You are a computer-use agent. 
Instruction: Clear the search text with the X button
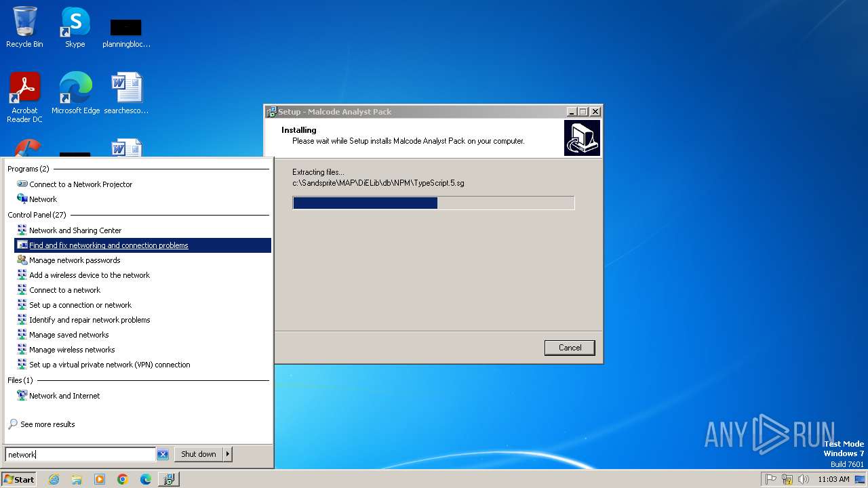[x=163, y=455]
